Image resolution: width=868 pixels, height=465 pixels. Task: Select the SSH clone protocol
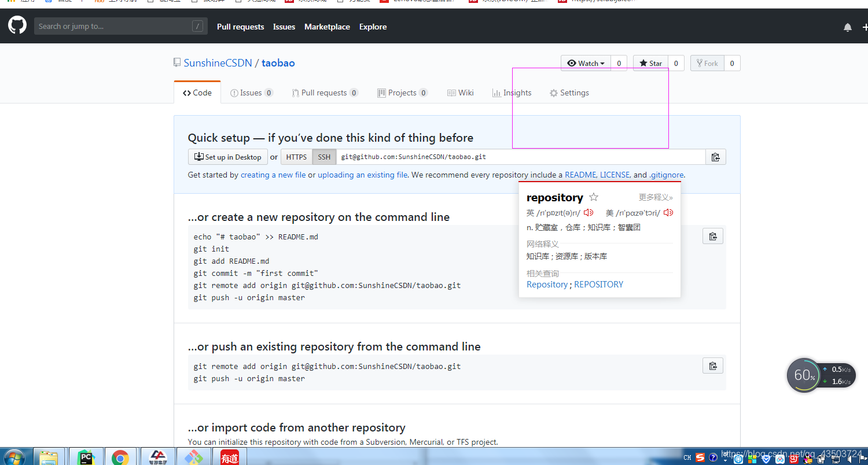pyautogui.click(x=324, y=157)
